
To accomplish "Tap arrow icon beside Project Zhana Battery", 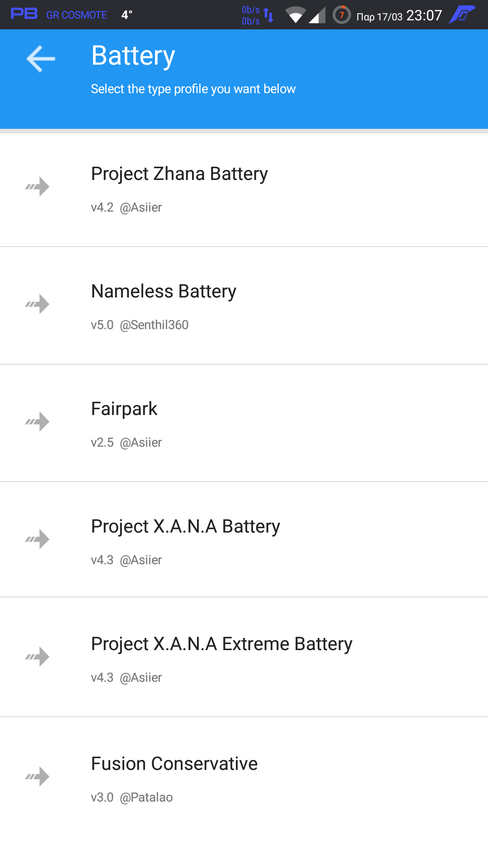I will (38, 186).
